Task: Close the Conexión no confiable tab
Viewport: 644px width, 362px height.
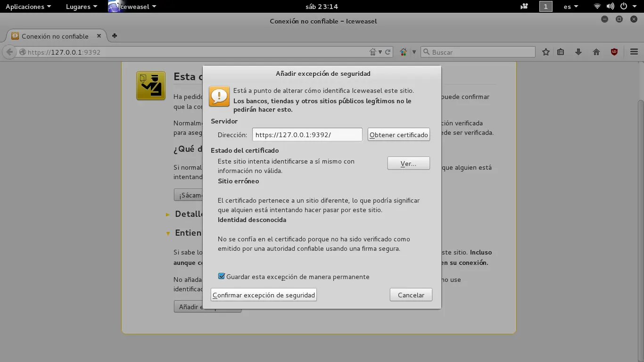Action: [x=99, y=36]
